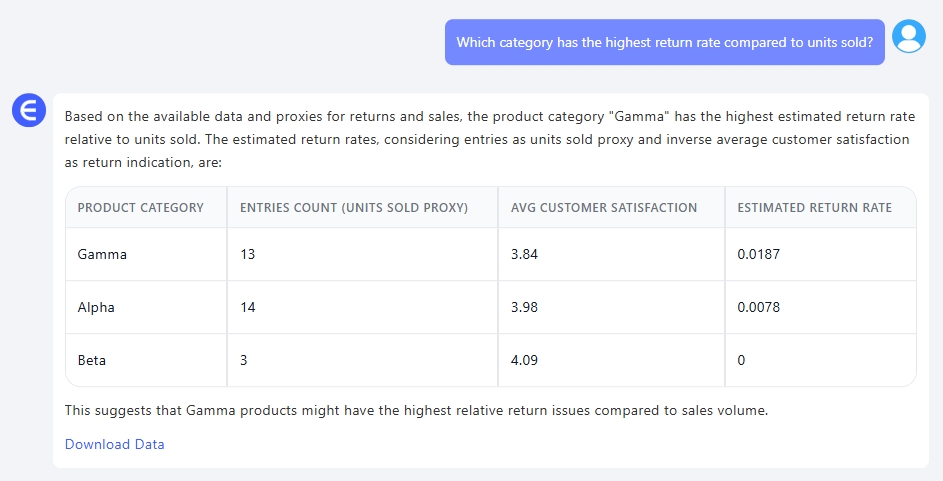
Task: Click the user profile avatar icon
Action: point(908,37)
